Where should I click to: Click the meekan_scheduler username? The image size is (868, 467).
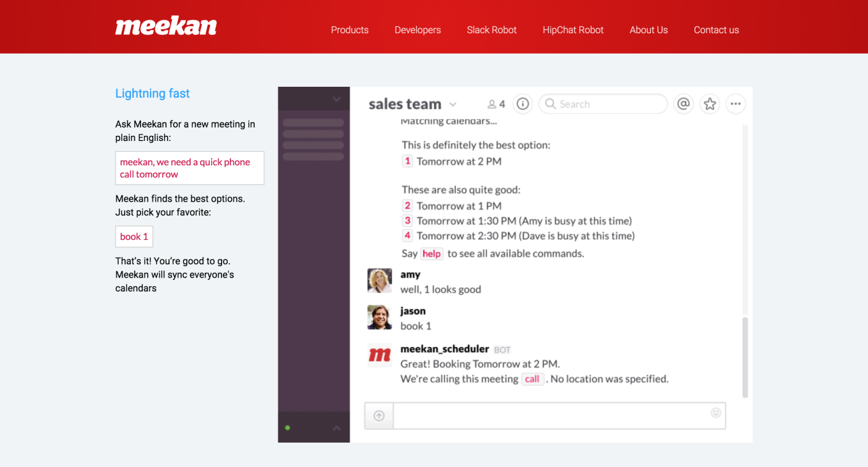445,349
